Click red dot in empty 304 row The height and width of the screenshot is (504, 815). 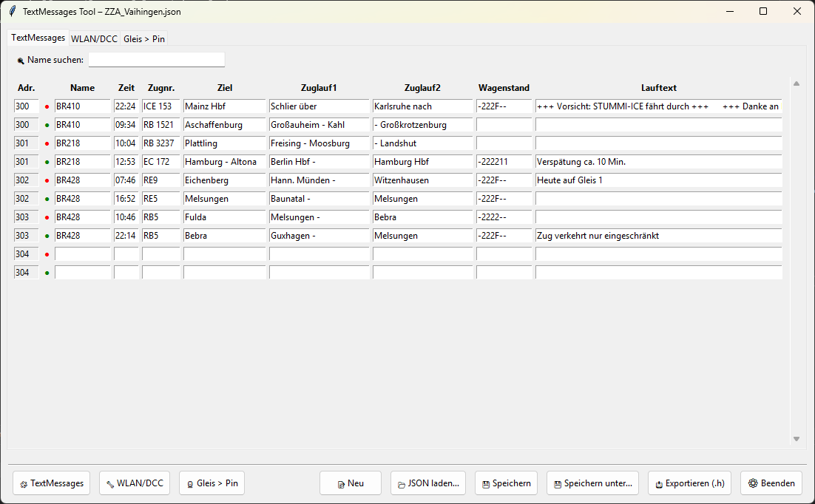tap(47, 254)
